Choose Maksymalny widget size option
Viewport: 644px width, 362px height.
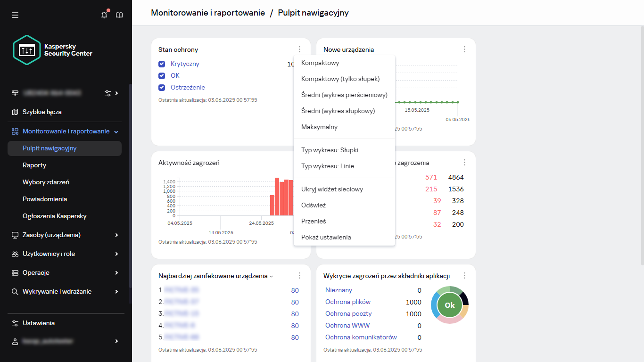click(x=319, y=127)
